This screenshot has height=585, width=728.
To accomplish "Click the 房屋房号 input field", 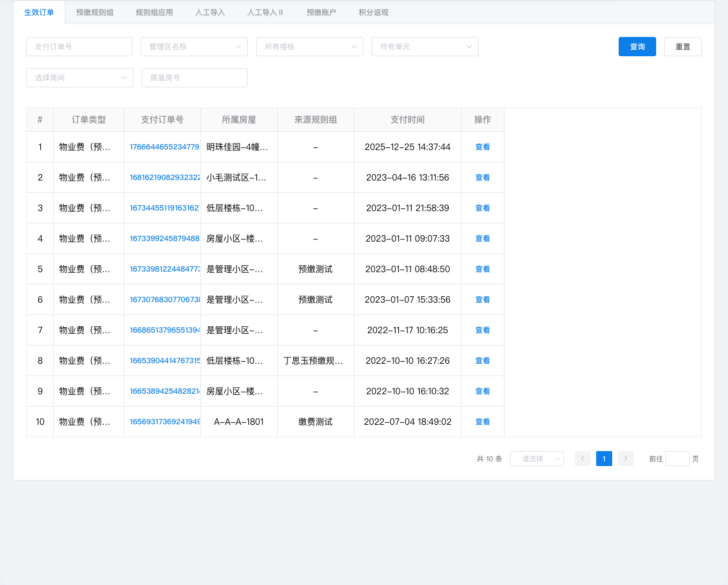I will coord(194,78).
